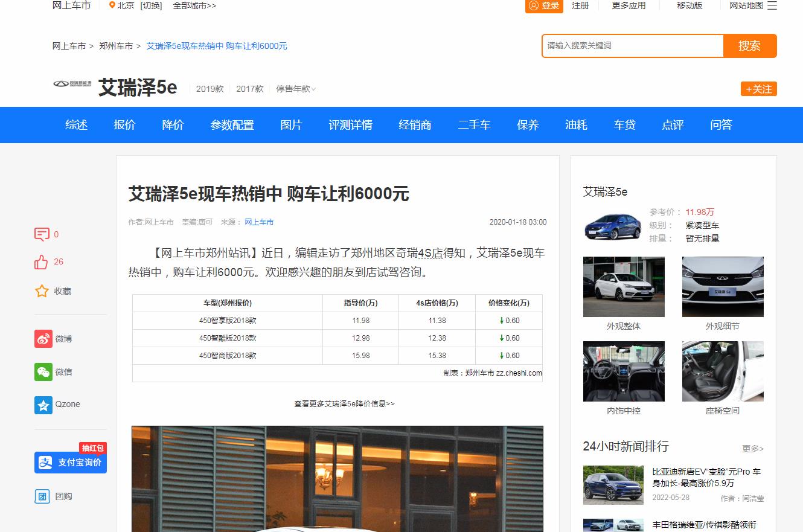Open the 问答 Q&A tab
Screen dimensions: 803x532
[721, 125]
